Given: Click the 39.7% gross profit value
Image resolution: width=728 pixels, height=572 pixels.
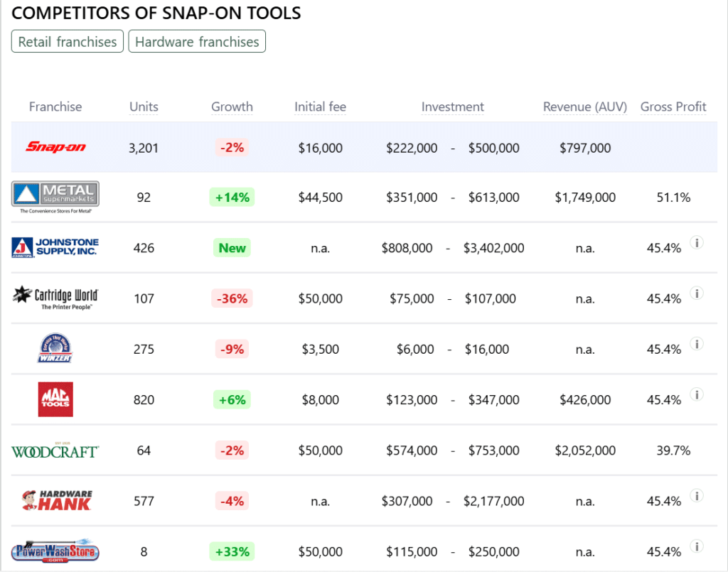Looking at the screenshot, I should point(673,450).
